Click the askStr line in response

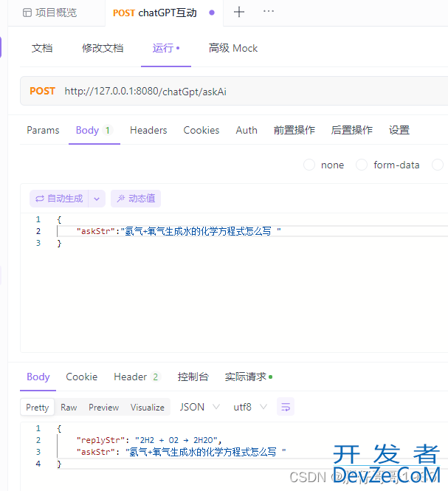181,452
